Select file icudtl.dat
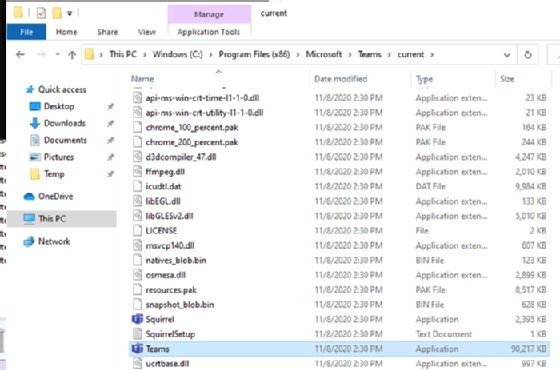 pyautogui.click(x=163, y=186)
